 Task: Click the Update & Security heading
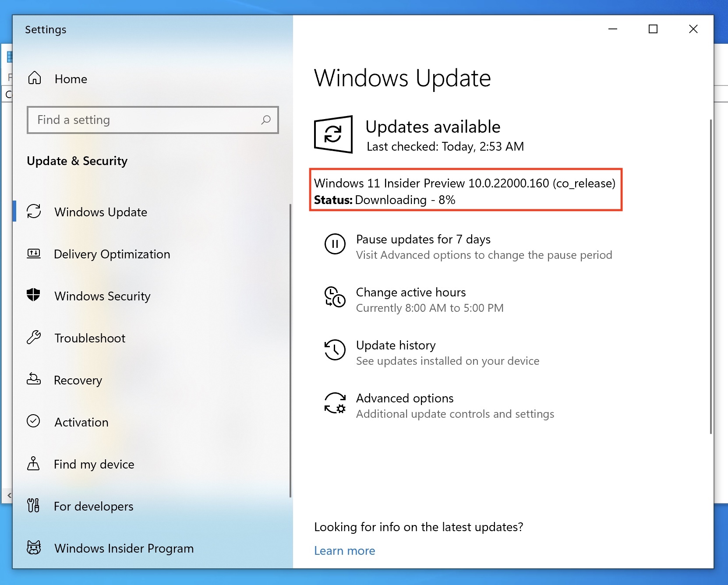[x=77, y=161]
